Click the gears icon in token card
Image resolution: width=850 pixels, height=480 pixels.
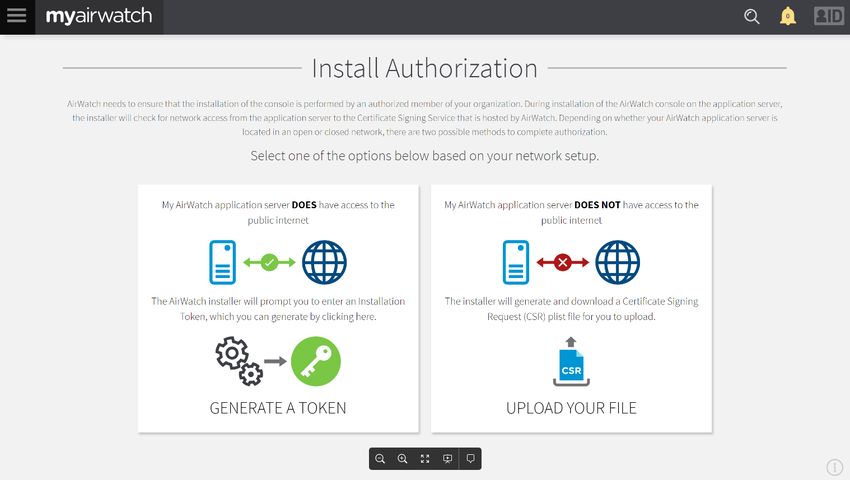(239, 361)
